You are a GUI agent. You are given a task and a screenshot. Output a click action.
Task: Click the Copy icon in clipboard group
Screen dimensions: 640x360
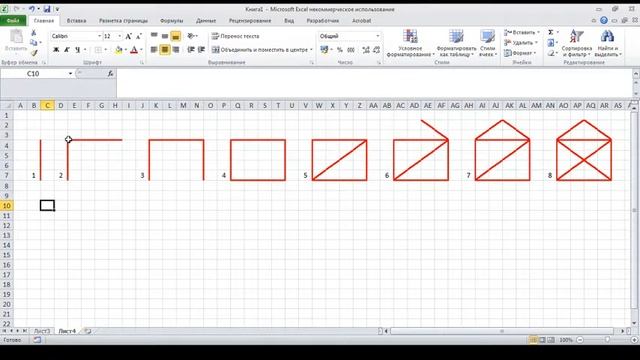coord(33,43)
